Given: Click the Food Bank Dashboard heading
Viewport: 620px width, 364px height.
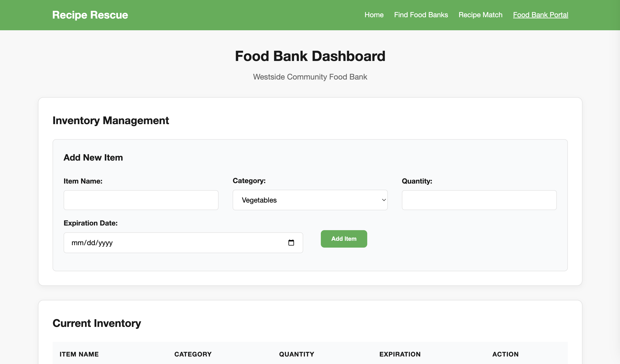Looking at the screenshot, I should 310,56.
